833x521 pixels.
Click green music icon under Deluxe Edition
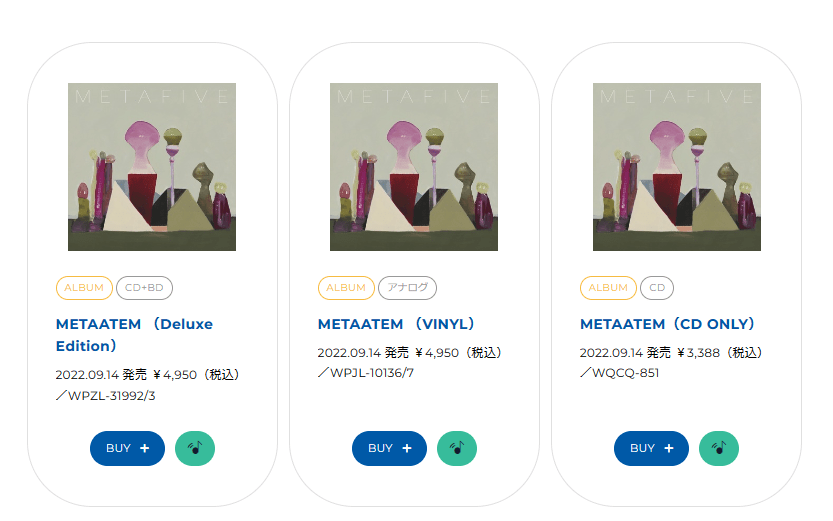[x=195, y=448]
